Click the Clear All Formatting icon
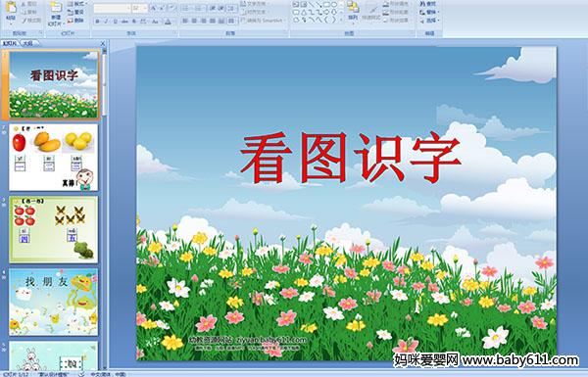Viewport: 588px width, 377px height. coord(171,8)
